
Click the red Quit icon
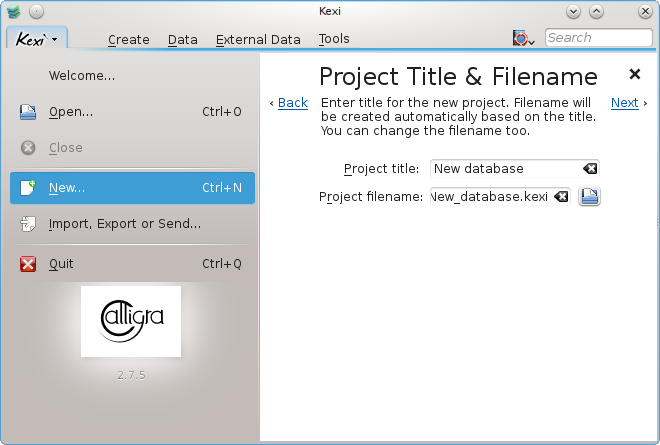[29, 264]
